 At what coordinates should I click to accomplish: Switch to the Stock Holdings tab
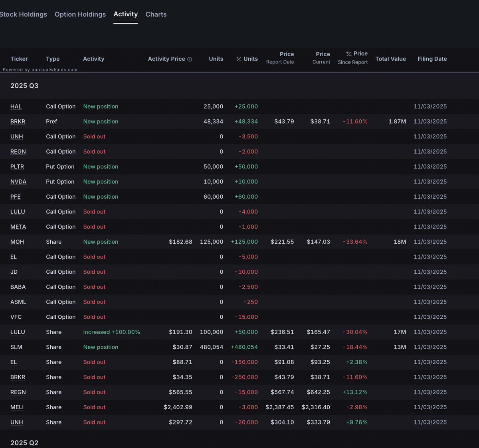pyautogui.click(x=23, y=14)
